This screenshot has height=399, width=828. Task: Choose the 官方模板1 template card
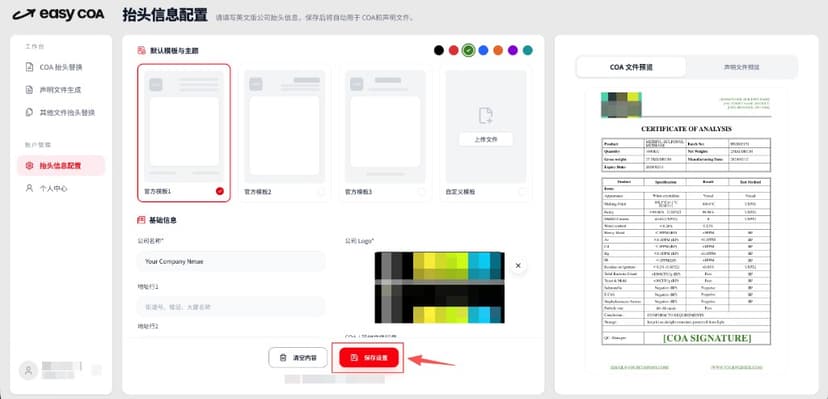[x=184, y=133]
